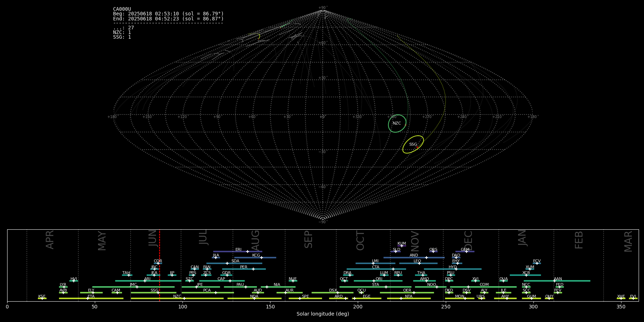Click the NTA shower label
This screenshot has width=644, height=322.
click(x=409, y=297)
